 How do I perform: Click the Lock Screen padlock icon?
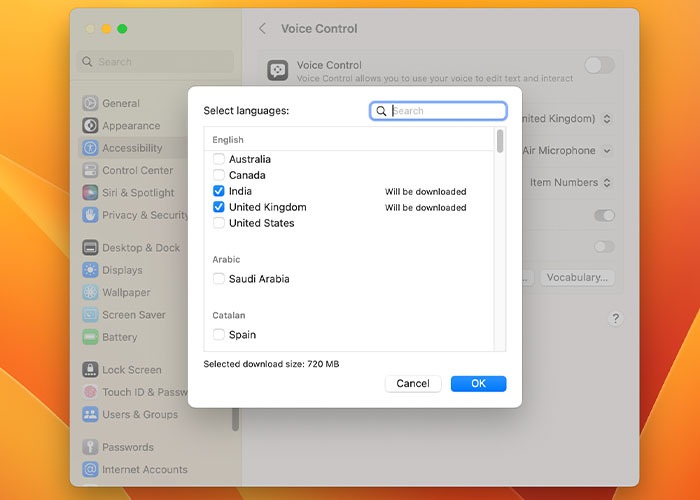tap(90, 370)
